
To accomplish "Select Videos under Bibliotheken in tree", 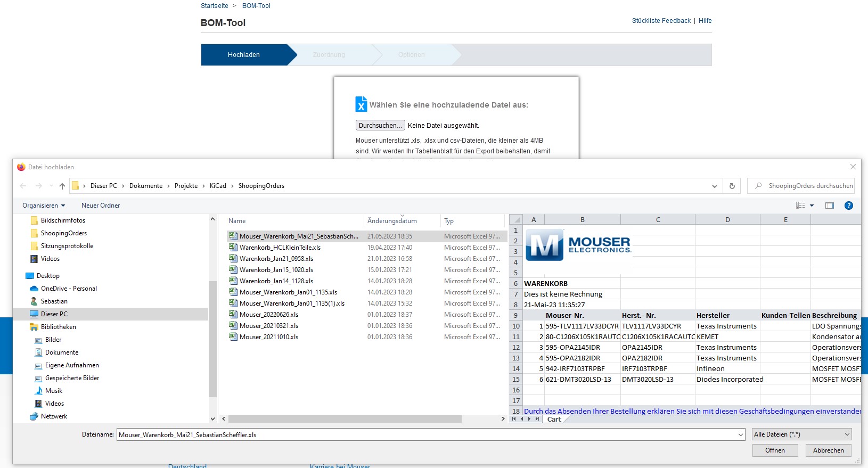I will 54,404.
